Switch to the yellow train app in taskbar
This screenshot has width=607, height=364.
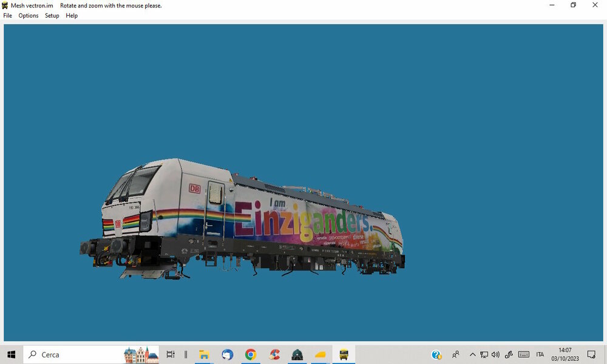coord(344,354)
